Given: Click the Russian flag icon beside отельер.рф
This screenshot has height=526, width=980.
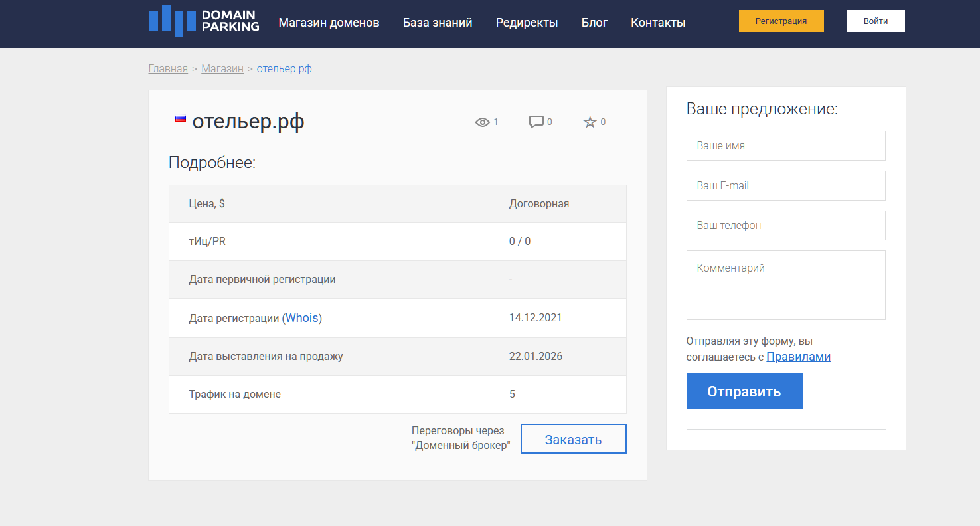Looking at the screenshot, I should [x=180, y=119].
